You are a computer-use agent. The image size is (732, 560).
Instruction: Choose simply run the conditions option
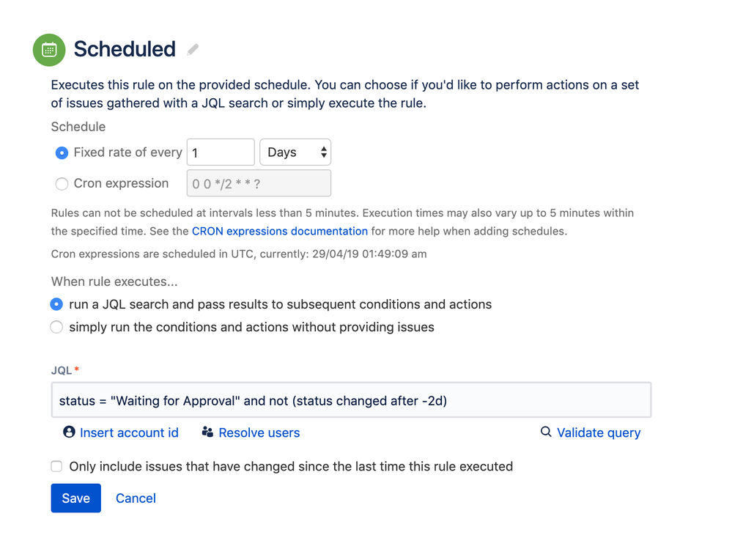[56, 328]
